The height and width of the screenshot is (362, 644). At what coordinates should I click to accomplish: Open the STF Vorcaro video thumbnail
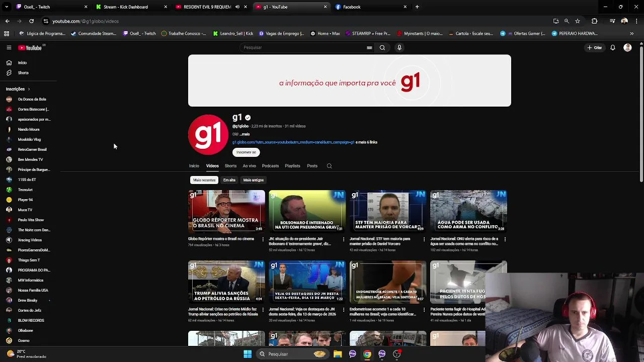tap(388, 211)
